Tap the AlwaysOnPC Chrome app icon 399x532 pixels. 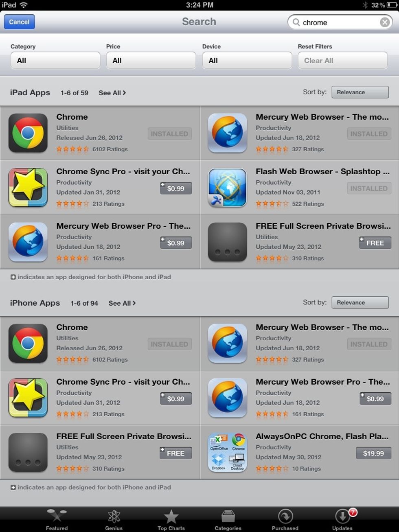click(228, 452)
